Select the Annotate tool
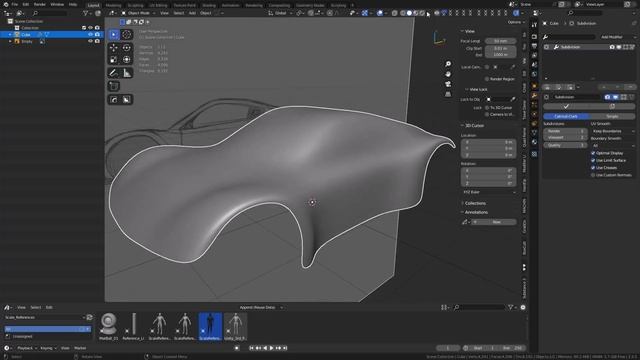Viewport: 640px width, 360px height. point(114,73)
